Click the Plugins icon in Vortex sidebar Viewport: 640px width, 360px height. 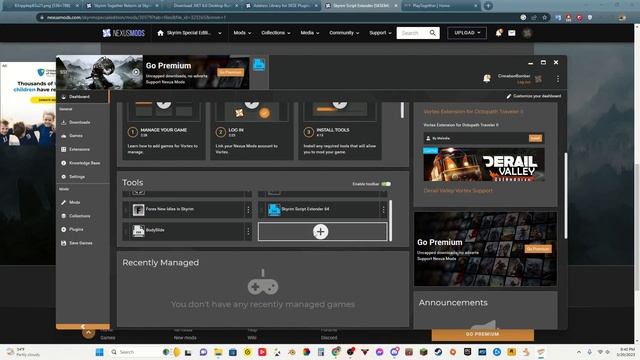point(63,229)
